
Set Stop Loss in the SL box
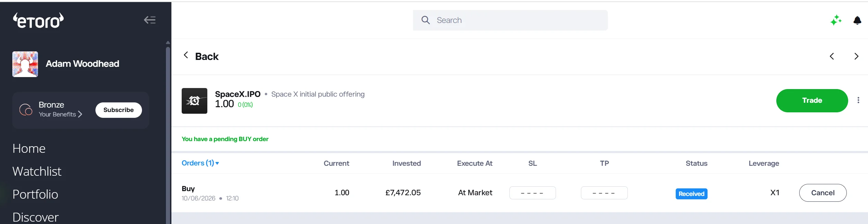pos(532,193)
